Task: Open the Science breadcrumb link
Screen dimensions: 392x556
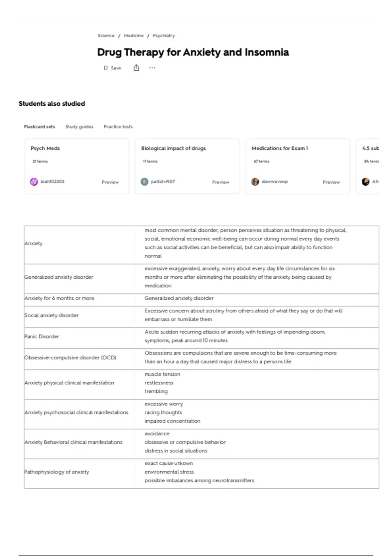Action: tap(106, 36)
